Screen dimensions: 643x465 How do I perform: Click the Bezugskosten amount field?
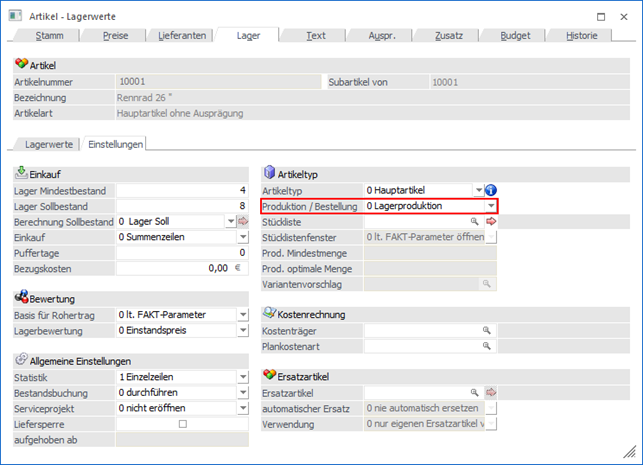175,268
